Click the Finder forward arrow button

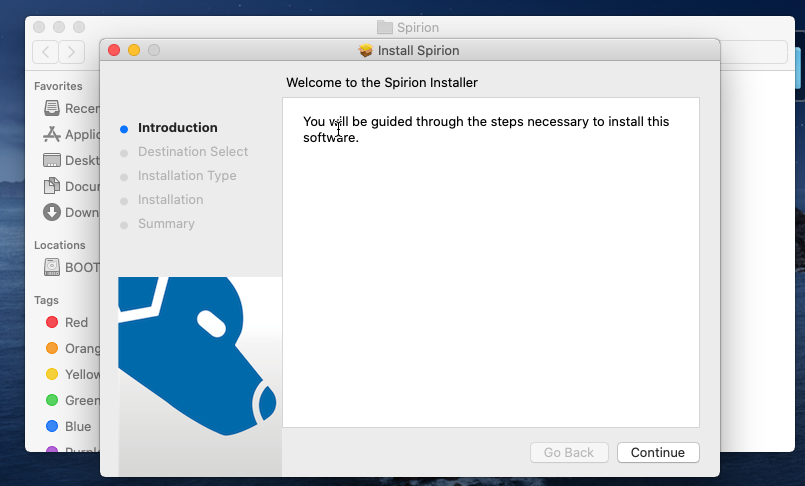click(72, 52)
